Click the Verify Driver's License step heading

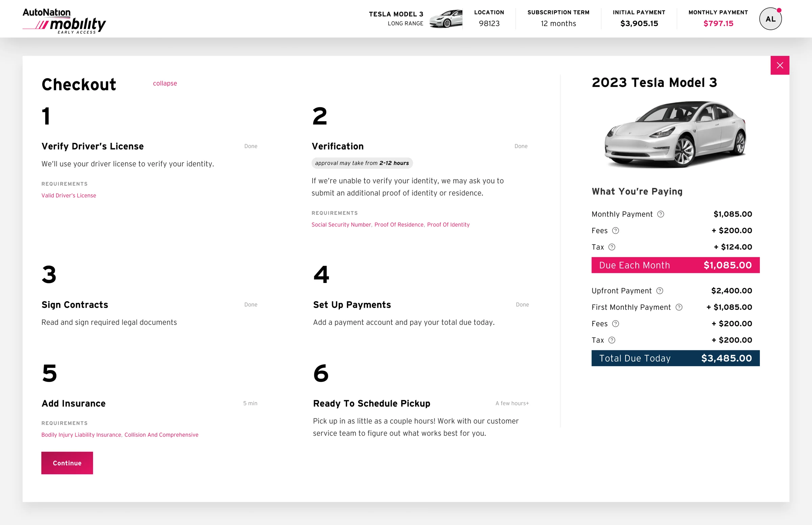coord(93,146)
